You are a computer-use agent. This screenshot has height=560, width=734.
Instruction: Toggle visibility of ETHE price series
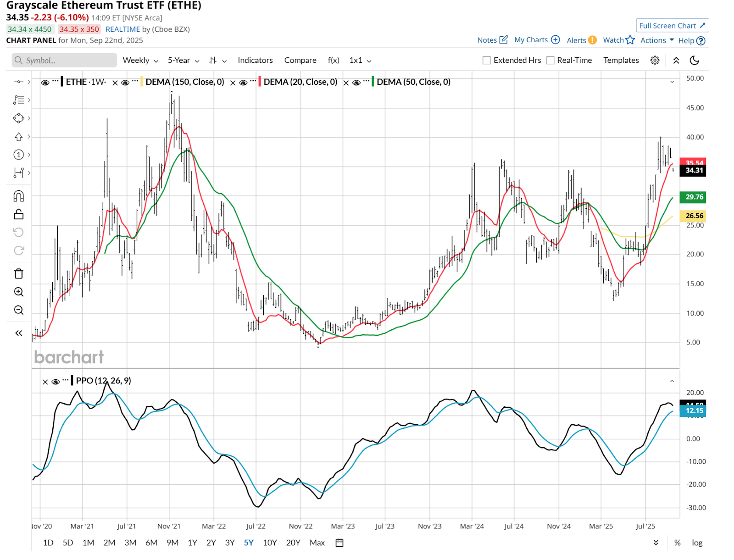click(x=45, y=83)
